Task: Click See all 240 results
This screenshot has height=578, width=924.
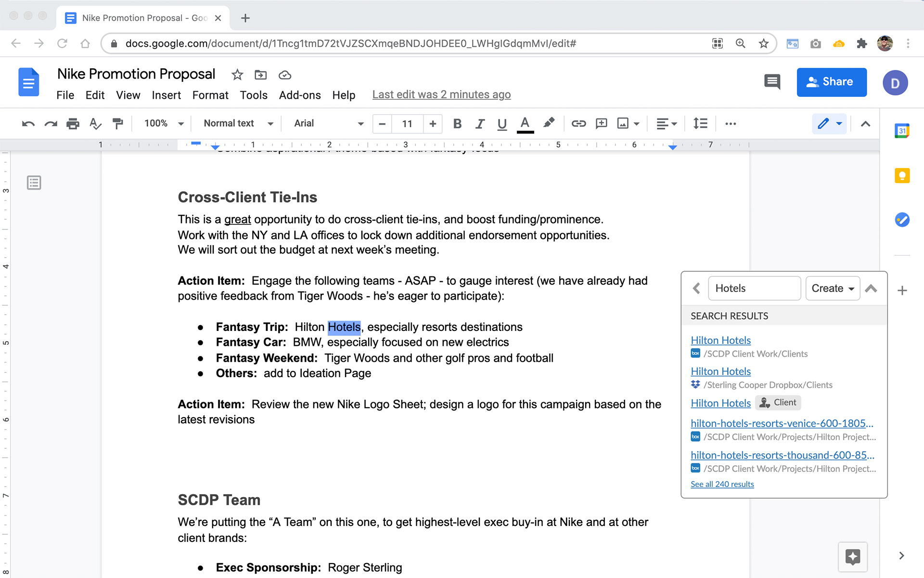Action: (x=722, y=484)
